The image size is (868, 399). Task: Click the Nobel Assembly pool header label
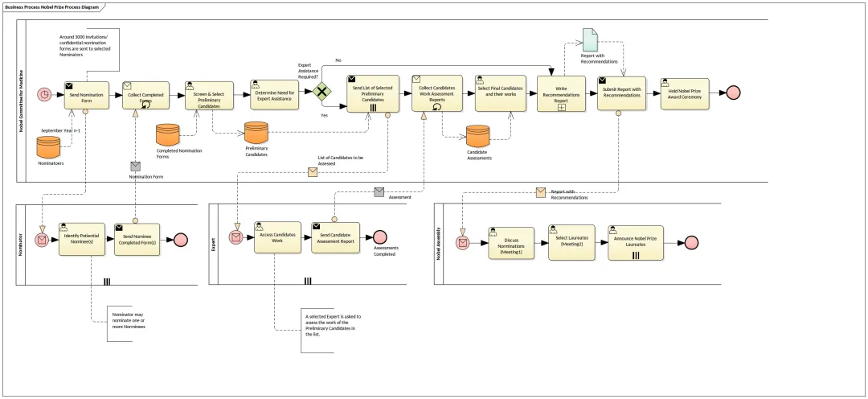[439, 244]
